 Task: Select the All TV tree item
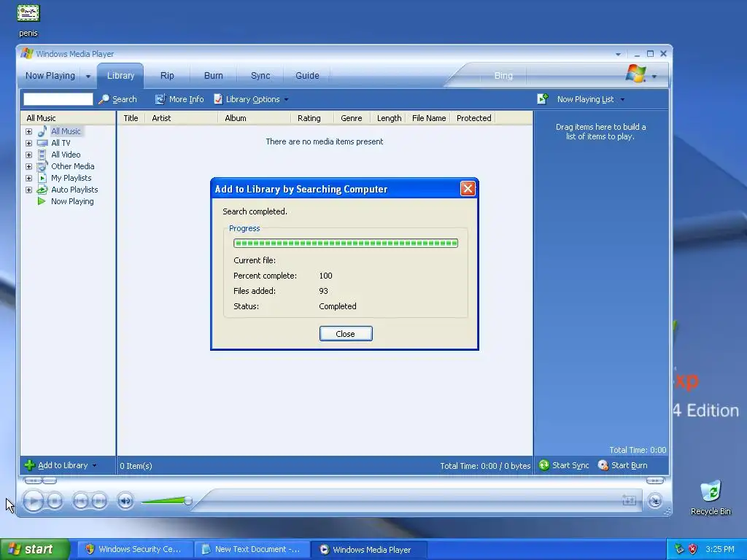point(61,143)
